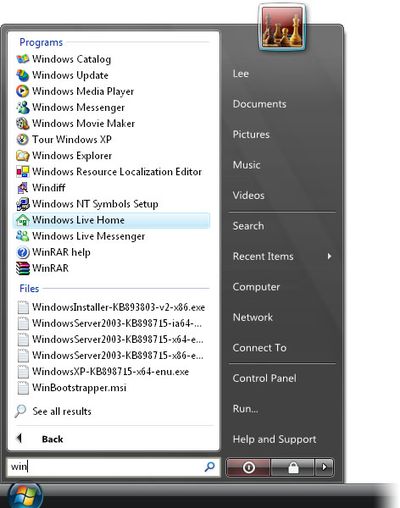
Task: Open Windows Media Player icon
Action: 23,91
